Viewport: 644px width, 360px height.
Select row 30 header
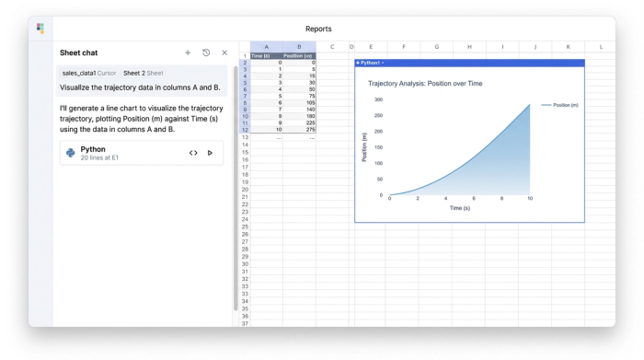click(245, 264)
